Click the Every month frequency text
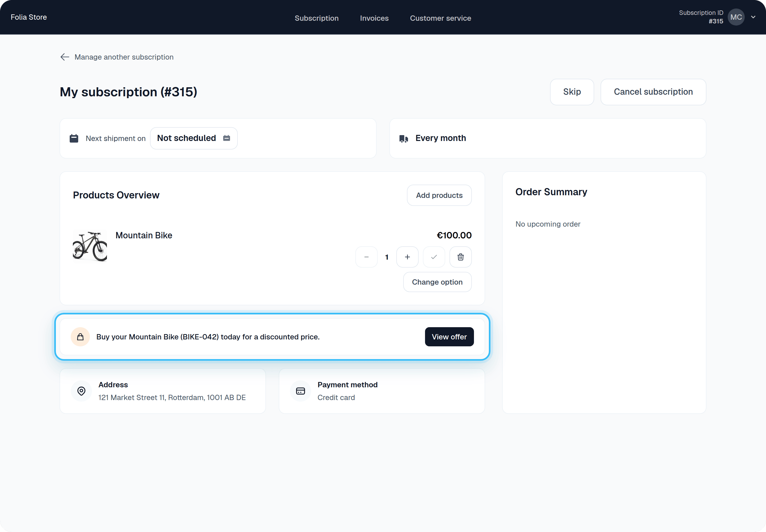 (x=441, y=138)
